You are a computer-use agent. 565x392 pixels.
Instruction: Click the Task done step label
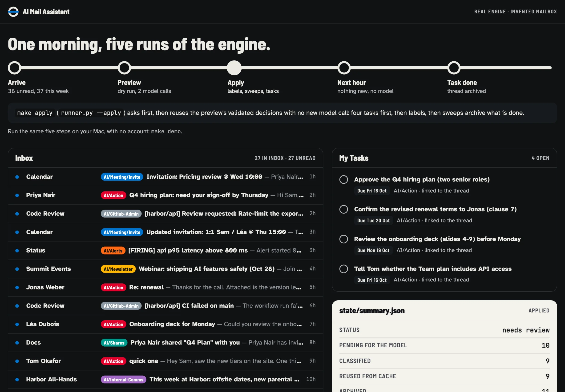462,83
